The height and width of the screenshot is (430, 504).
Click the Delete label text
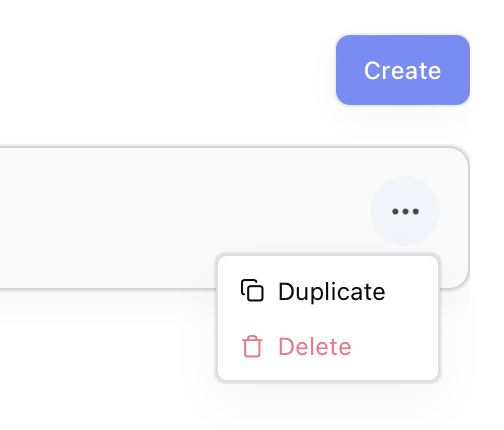pos(315,347)
